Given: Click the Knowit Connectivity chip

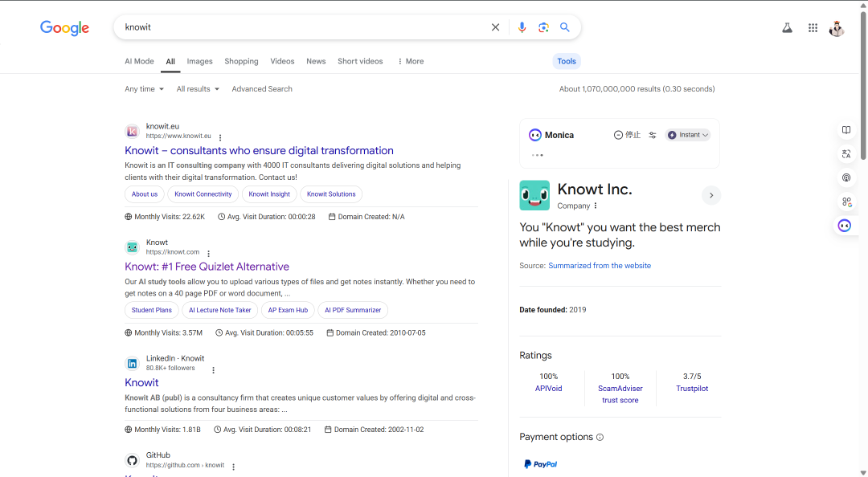Looking at the screenshot, I should pos(203,194).
